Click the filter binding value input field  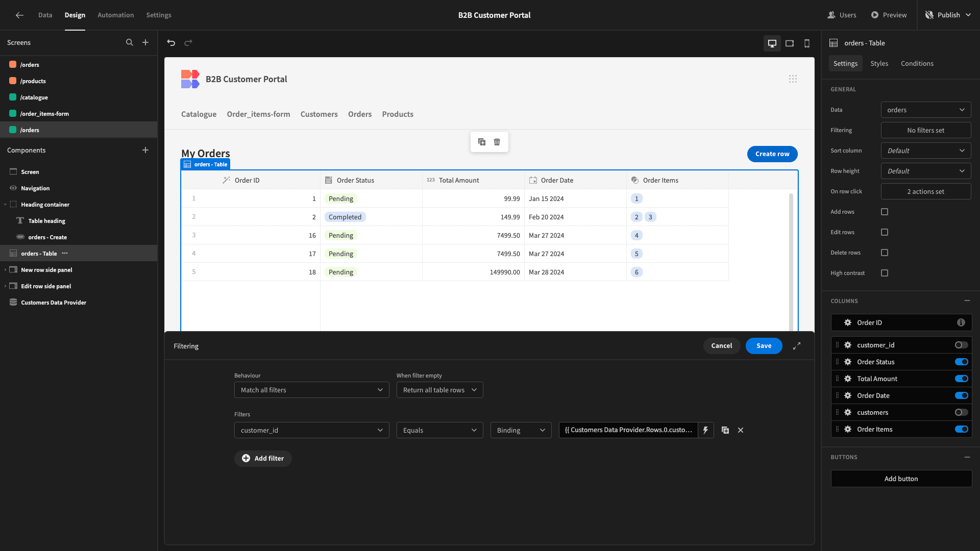coord(628,430)
